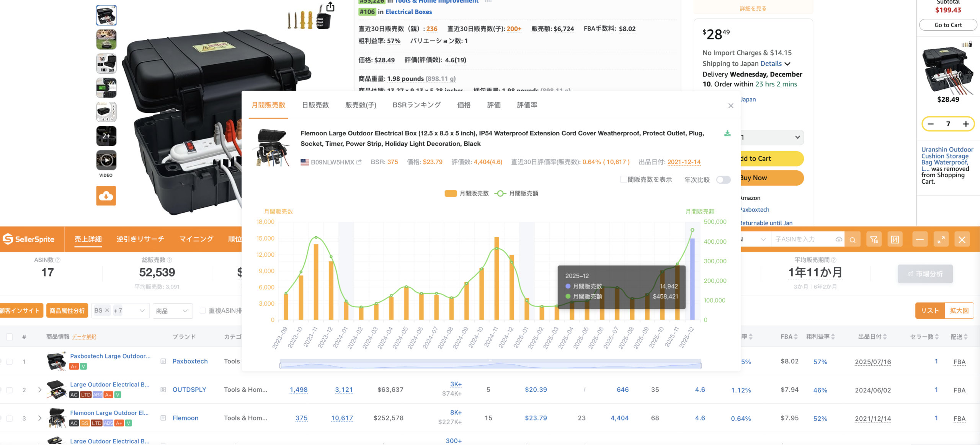Switch to the BSRランキング tab

coord(416,105)
